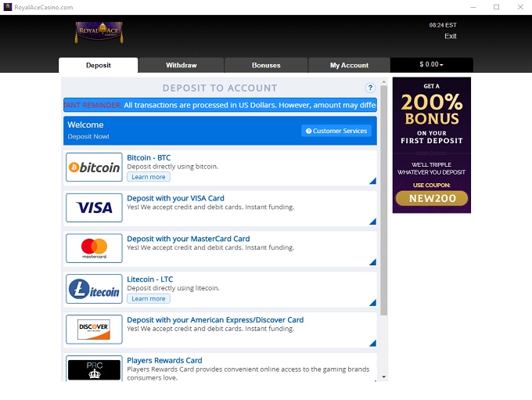532x400 pixels.
Task: Expand the Bitcoin deposit option corner arrow
Action: click(372, 181)
